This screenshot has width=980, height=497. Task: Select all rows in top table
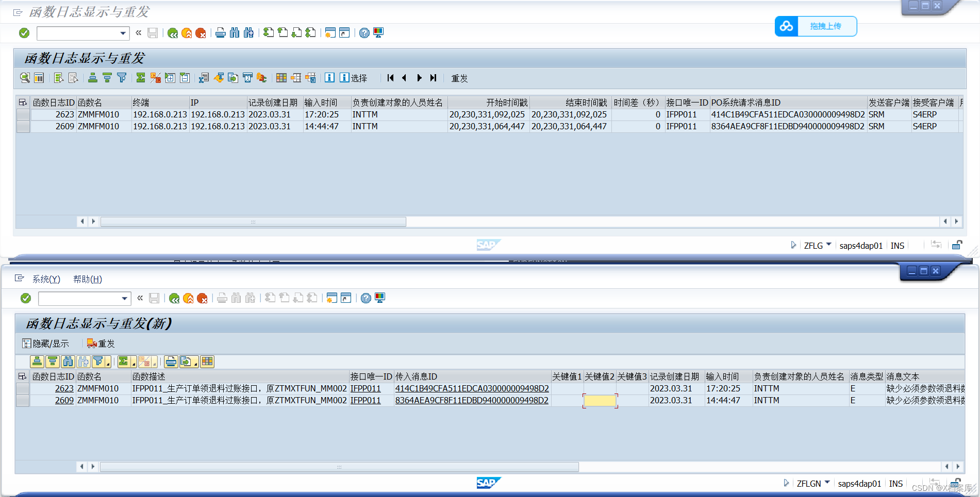[x=23, y=102]
